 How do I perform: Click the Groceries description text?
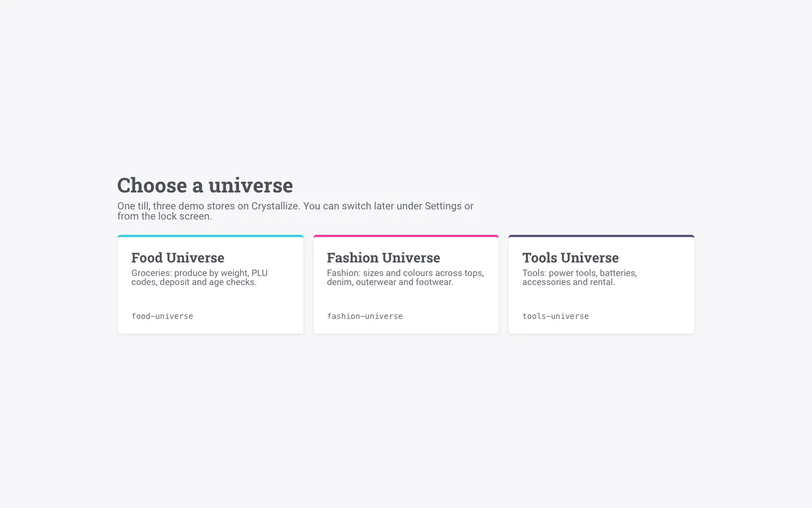200,277
